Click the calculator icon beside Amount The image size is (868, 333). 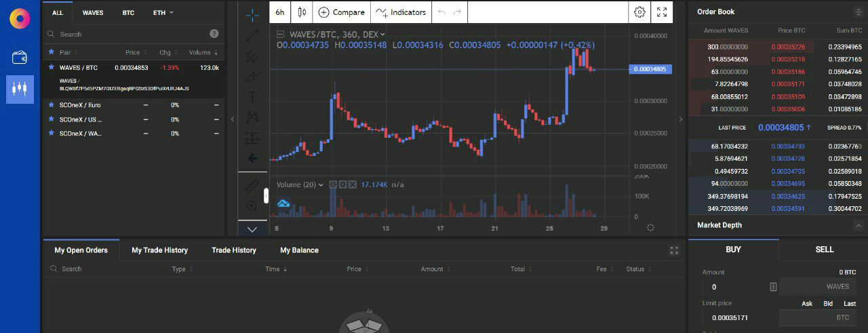(773, 287)
